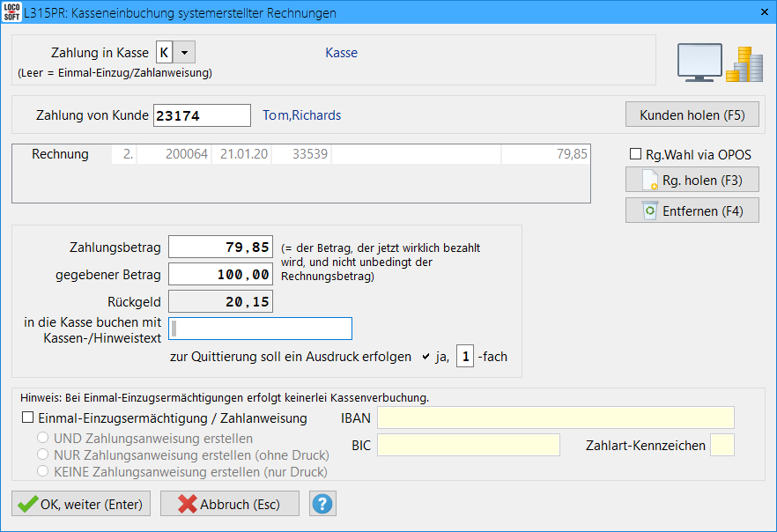Screen dimensions: 777x532
Task: Fetch invoice with Rg. holen (F3)
Action: pos(692,180)
